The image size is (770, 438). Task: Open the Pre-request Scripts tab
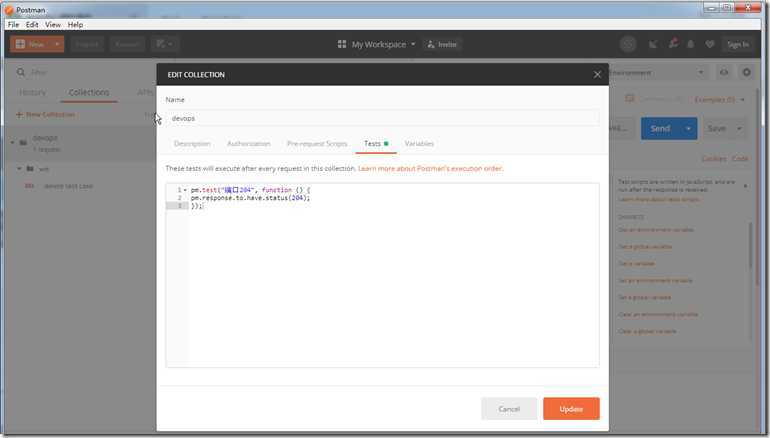(317, 143)
